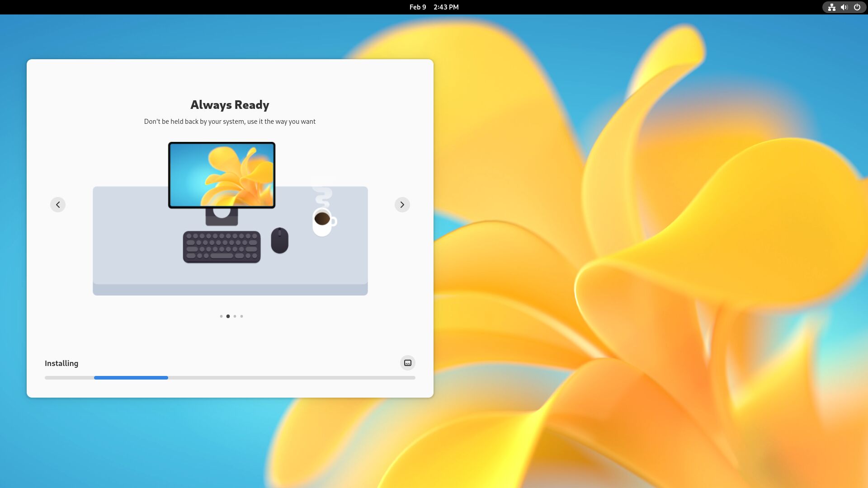
Task: Open the volume icon in top bar
Action: [x=844, y=7]
